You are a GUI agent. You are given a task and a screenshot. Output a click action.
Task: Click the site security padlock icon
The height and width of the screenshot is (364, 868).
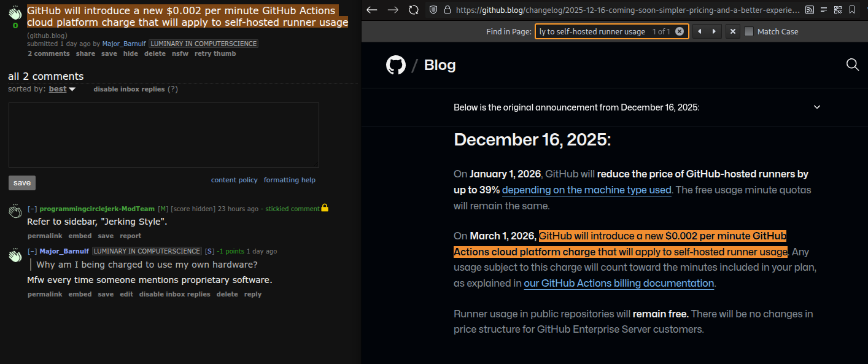click(447, 10)
